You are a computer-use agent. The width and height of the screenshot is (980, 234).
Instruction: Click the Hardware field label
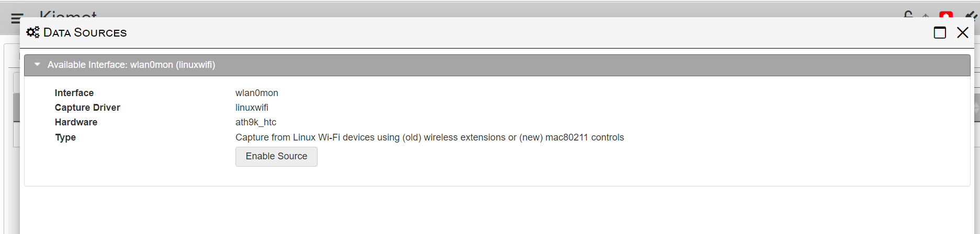point(76,122)
